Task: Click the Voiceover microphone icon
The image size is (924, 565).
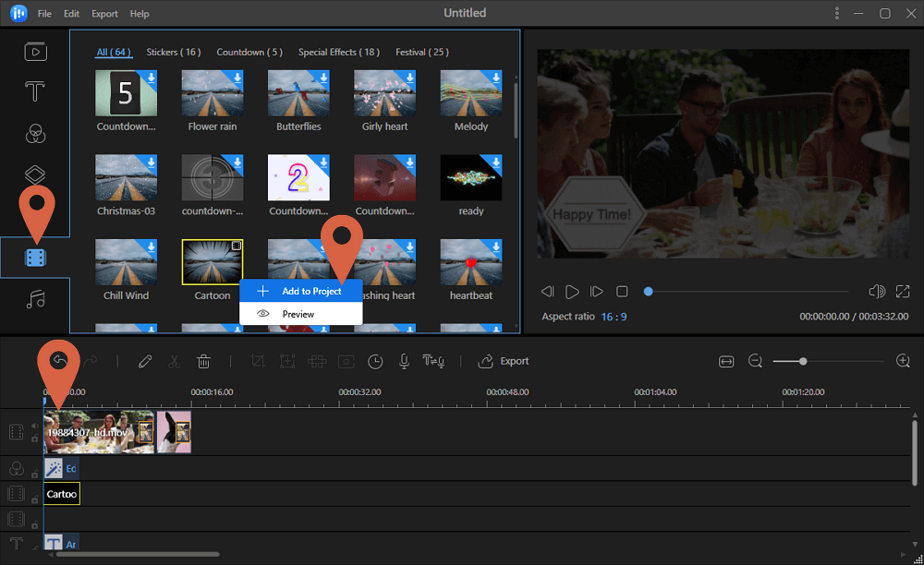Action: coord(404,361)
